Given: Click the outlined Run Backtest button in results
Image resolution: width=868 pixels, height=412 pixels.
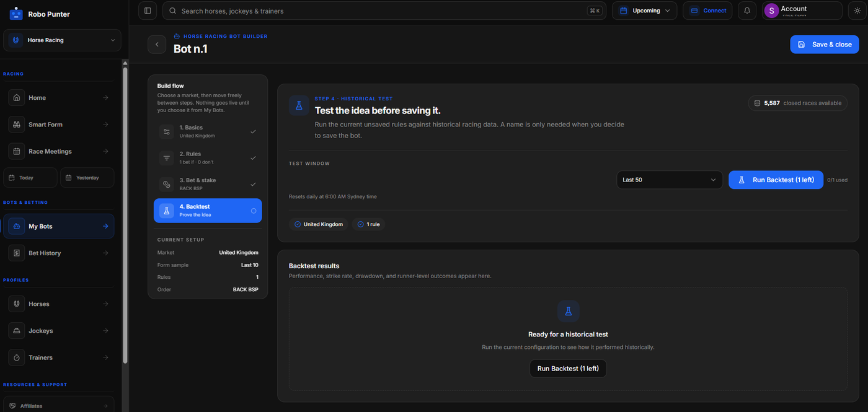Looking at the screenshot, I should coord(568,369).
